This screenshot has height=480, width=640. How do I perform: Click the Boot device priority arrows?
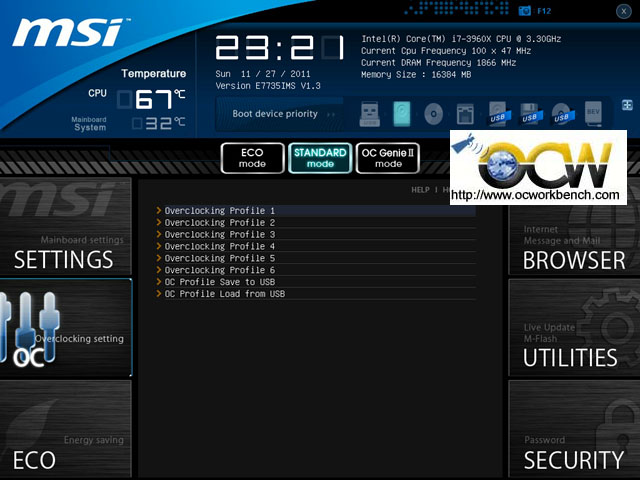331,114
